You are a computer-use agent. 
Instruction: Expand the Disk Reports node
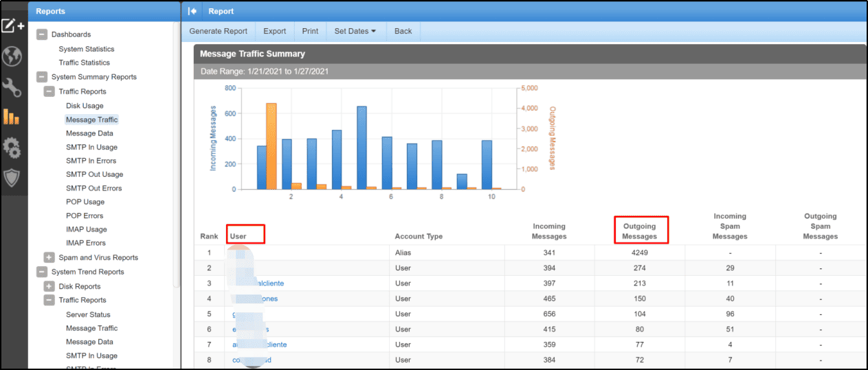(49, 286)
